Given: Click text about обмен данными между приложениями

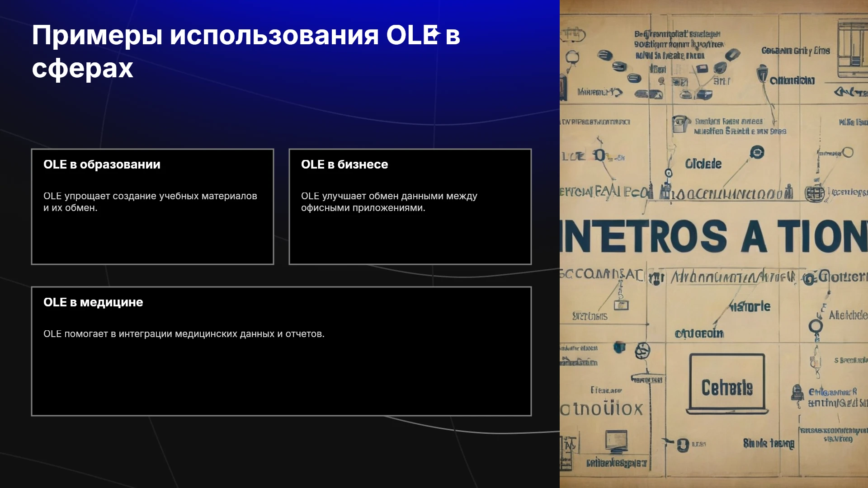Looking at the screenshot, I should click(389, 202).
